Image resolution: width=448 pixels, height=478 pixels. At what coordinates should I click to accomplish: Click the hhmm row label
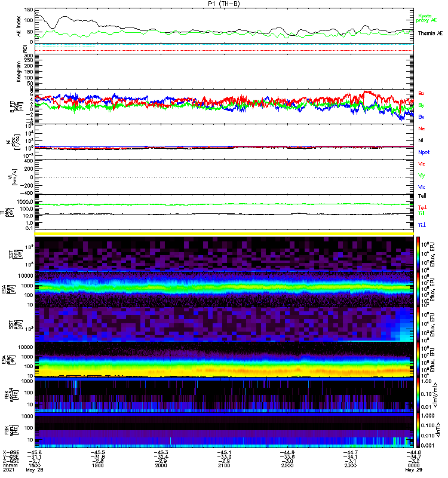click(x=10, y=466)
